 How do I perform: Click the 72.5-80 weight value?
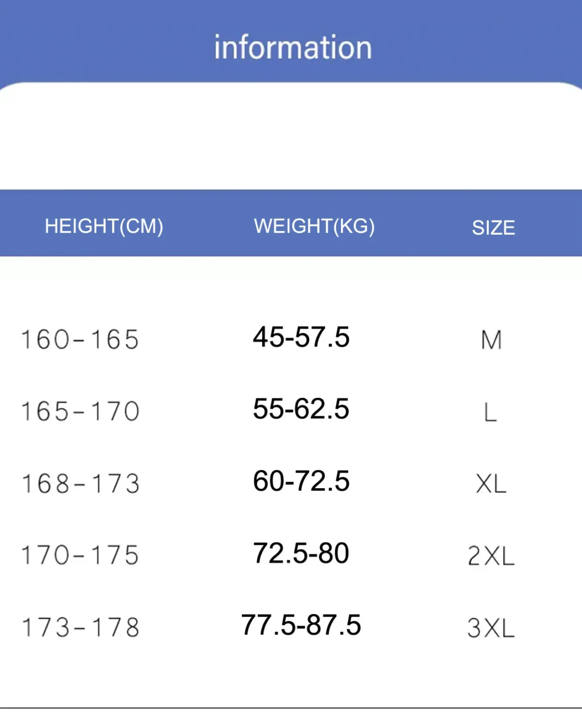pos(301,553)
